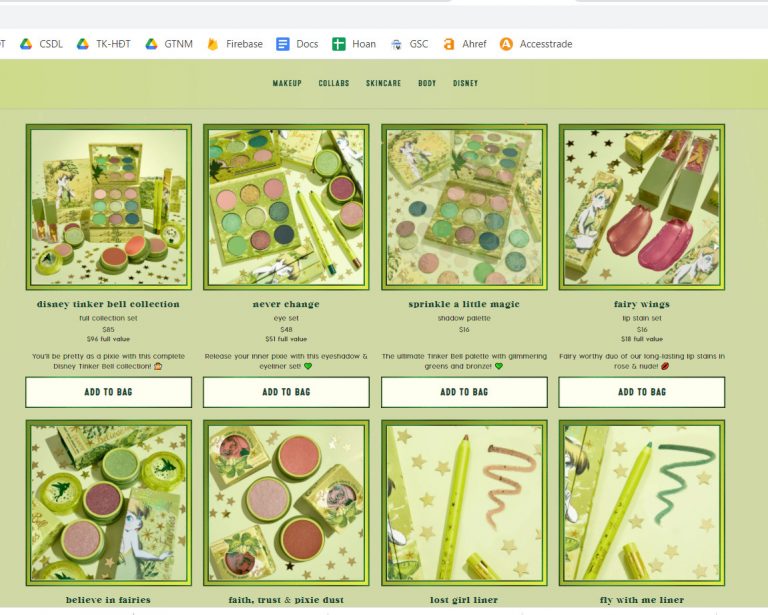This screenshot has width=768, height=615.
Task: Open fairy wings lip stain image
Action: 642,207
